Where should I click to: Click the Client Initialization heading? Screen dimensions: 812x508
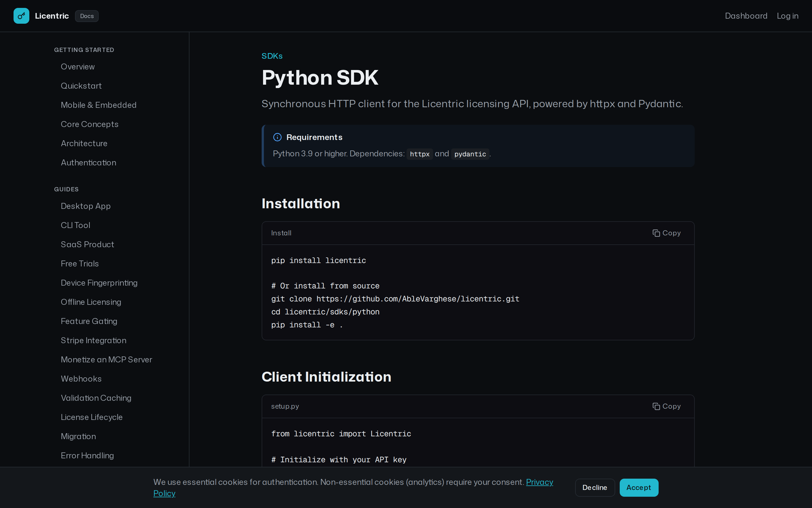click(326, 377)
